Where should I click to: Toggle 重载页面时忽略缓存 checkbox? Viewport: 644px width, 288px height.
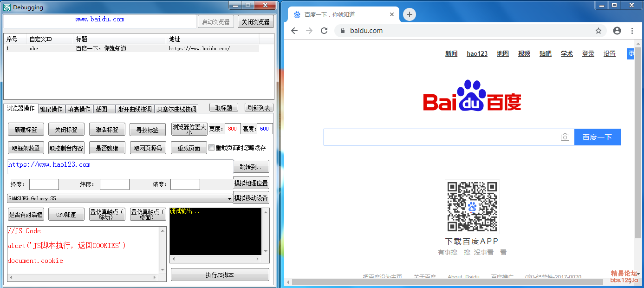click(x=212, y=148)
